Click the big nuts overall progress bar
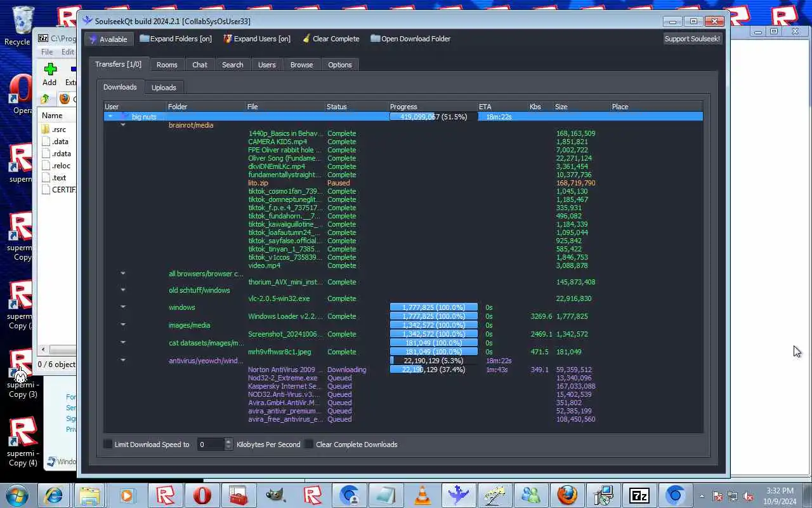Image resolution: width=812 pixels, height=508 pixels. tap(433, 117)
